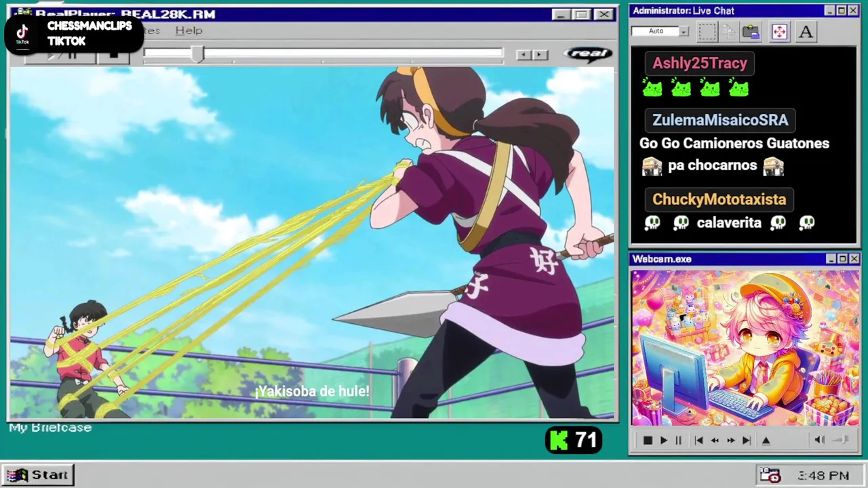Open the Auto dropdown in Live Chat
Image resolution: width=868 pixels, height=488 pixels.
pyautogui.click(x=684, y=31)
